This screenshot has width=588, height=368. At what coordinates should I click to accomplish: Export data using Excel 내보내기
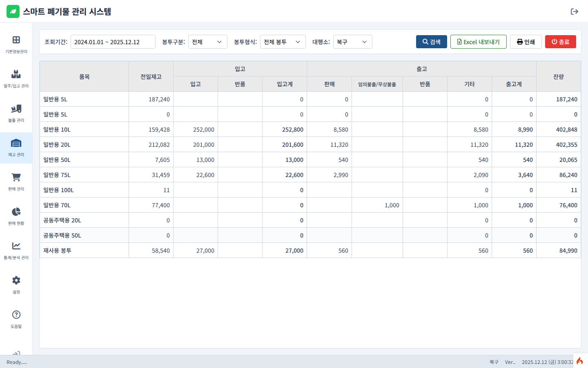478,41
